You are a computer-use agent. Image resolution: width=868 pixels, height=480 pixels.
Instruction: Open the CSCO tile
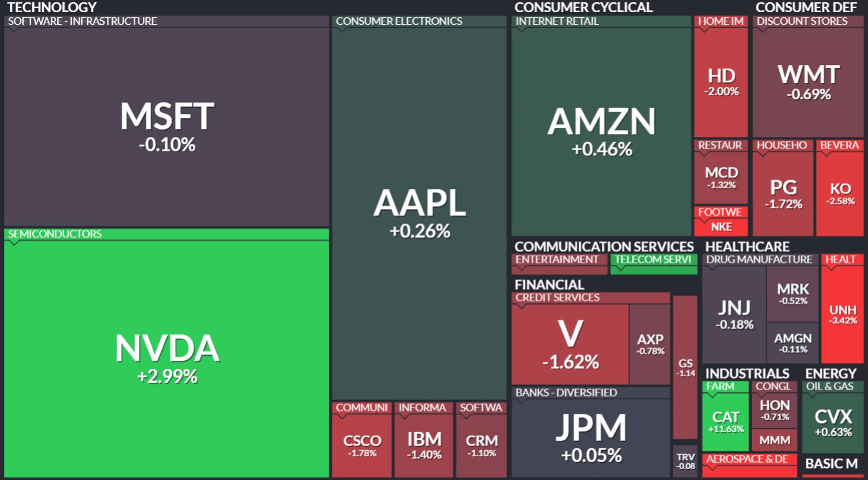[x=362, y=445]
